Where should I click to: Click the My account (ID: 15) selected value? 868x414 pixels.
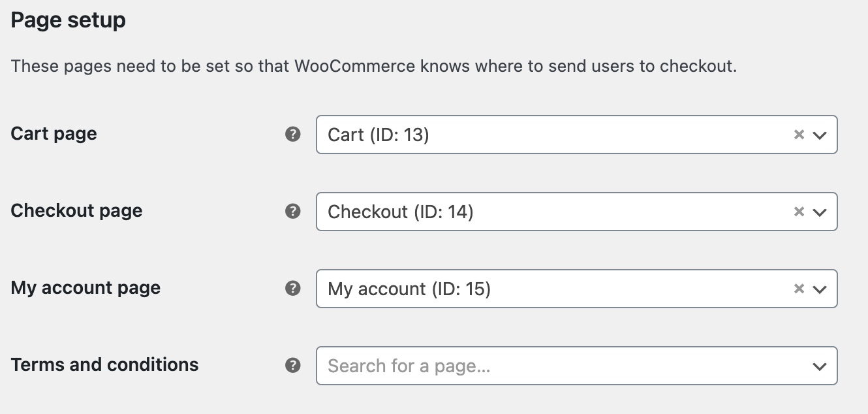[x=409, y=289]
